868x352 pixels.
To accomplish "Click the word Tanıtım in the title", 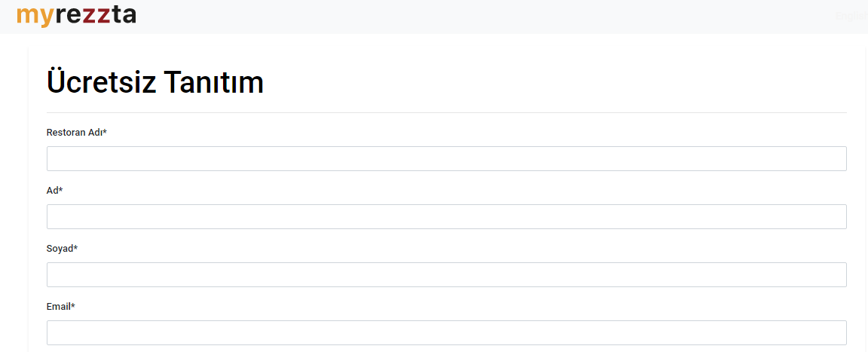I will (x=213, y=82).
